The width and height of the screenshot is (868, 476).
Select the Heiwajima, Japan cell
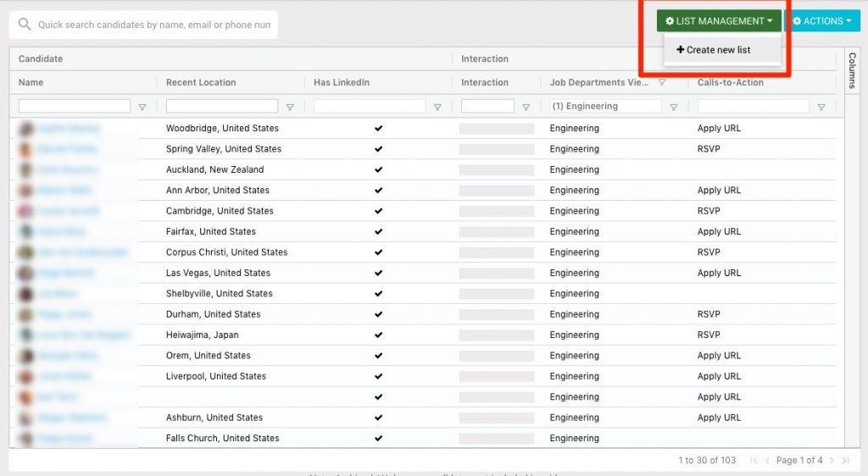tap(202, 335)
